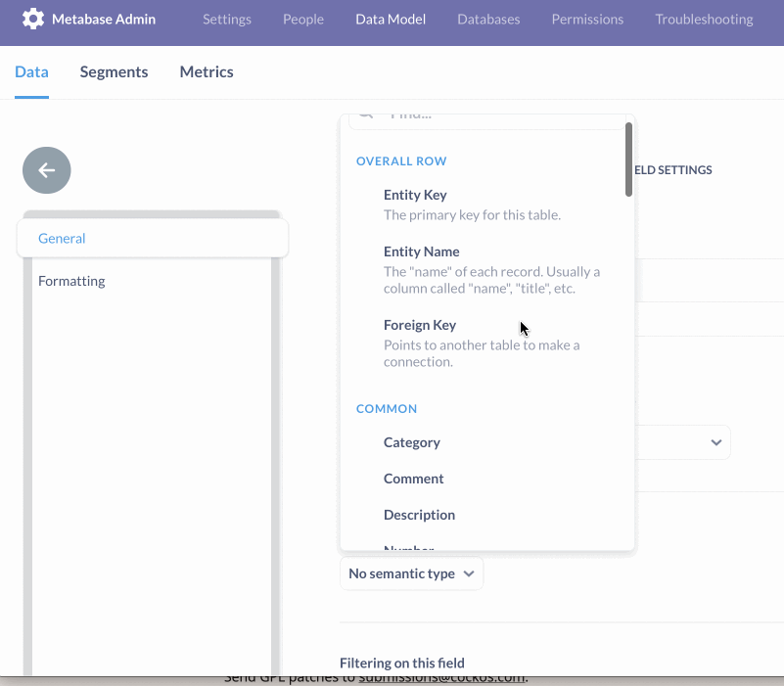Click the Metabase gear logo

click(32, 19)
